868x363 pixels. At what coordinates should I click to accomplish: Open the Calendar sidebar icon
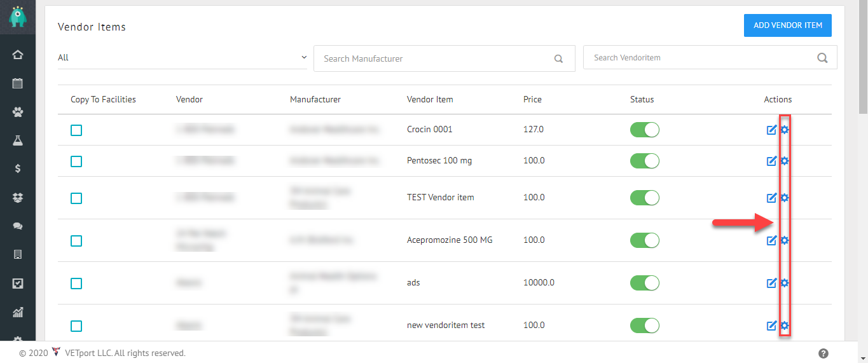pos(18,83)
